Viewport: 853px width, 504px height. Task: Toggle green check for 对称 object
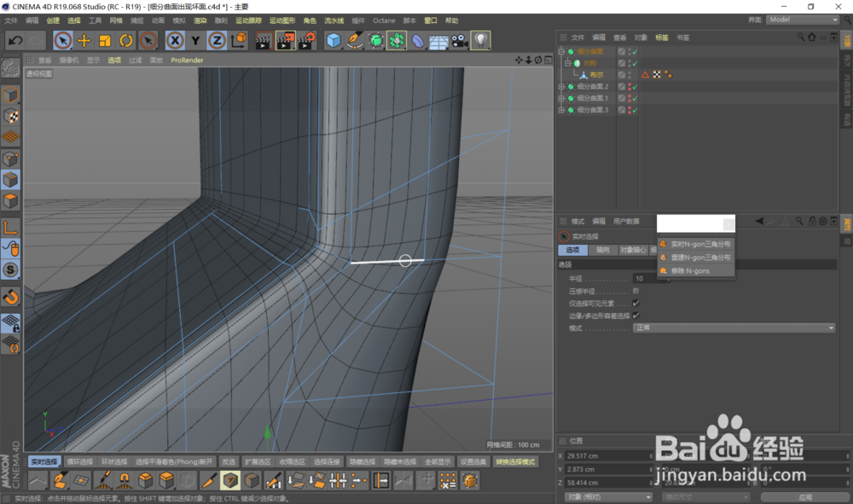pyautogui.click(x=635, y=63)
